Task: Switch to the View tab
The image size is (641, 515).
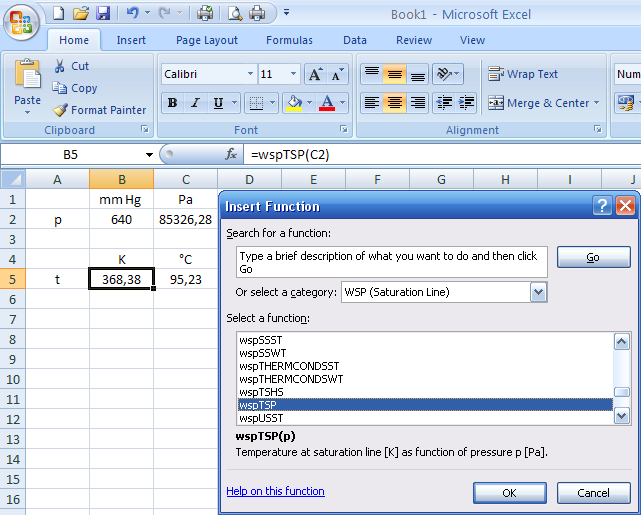Action: click(472, 40)
